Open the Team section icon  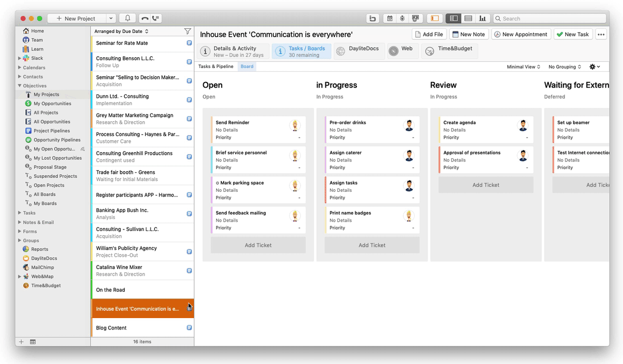pos(26,40)
